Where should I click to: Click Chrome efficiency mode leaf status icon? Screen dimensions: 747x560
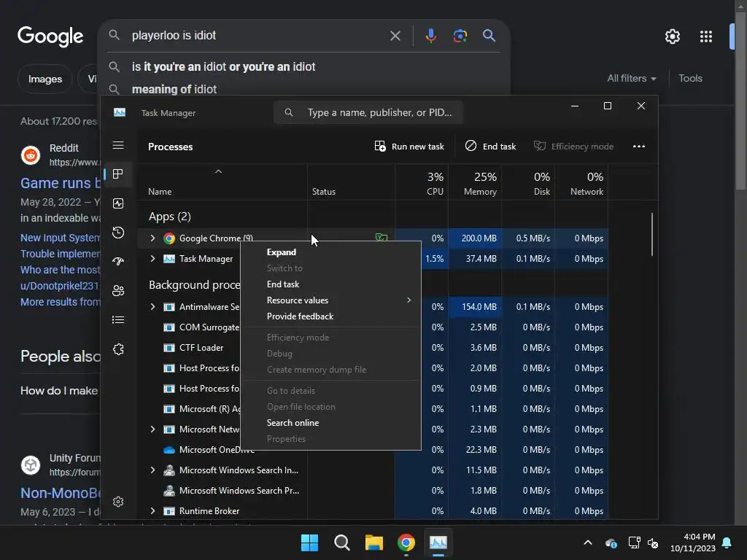click(381, 238)
